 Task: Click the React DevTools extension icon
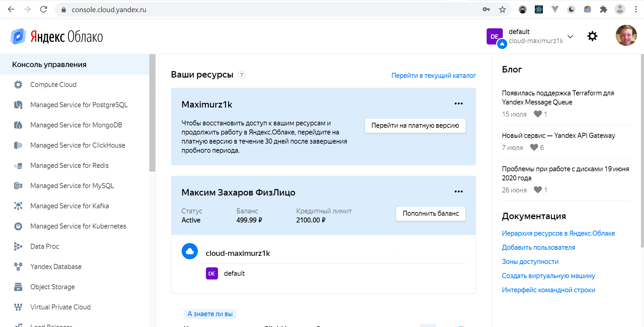point(539,9)
